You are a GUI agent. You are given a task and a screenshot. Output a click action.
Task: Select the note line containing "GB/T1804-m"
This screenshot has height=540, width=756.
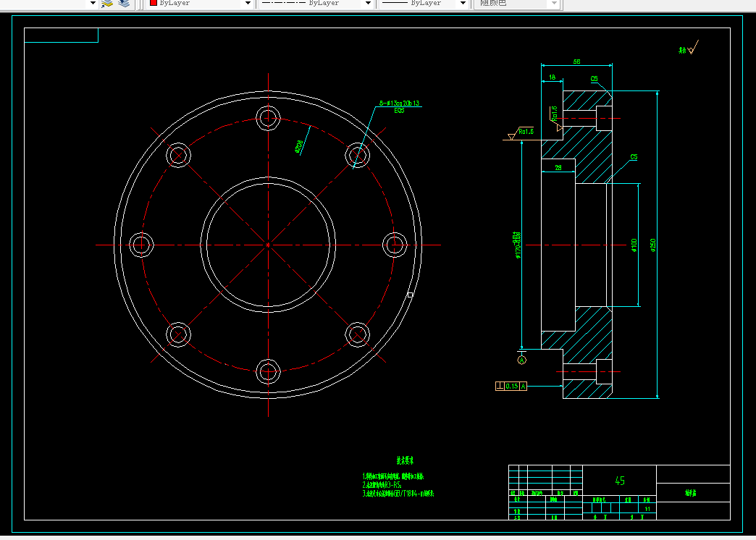(x=398, y=494)
